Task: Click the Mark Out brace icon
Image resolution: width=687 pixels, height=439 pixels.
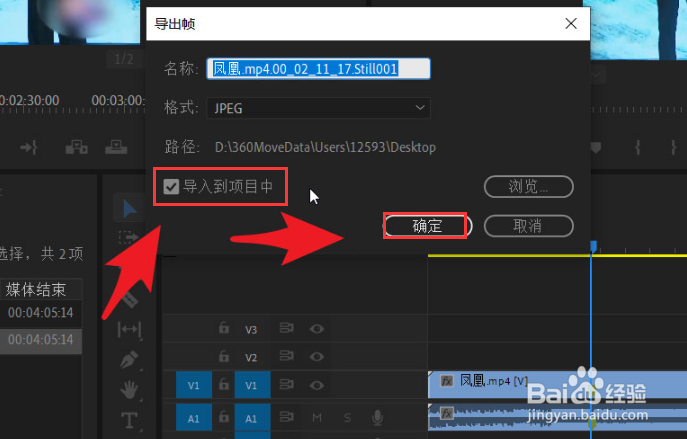Action: pyautogui.click(x=673, y=147)
